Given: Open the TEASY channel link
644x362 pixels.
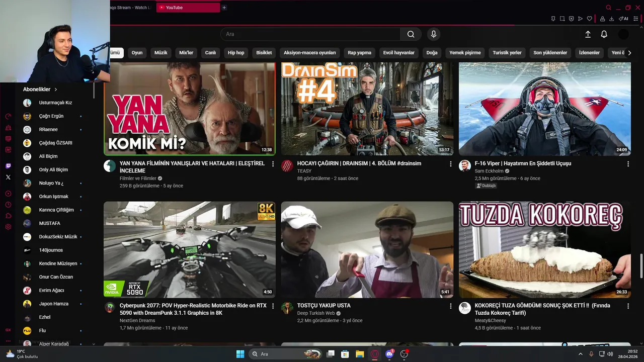Looking at the screenshot, I should [x=304, y=171].
